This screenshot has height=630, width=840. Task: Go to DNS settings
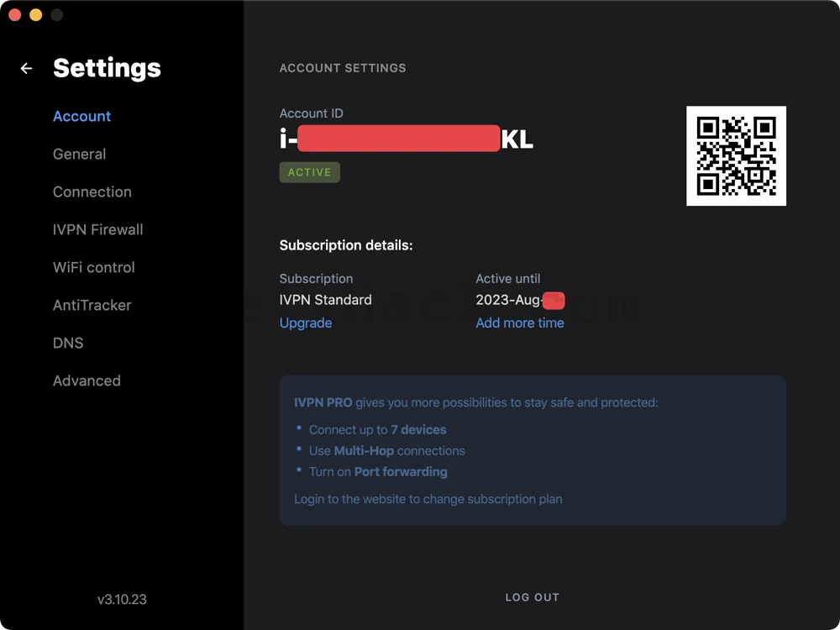(x=68, y=343)
